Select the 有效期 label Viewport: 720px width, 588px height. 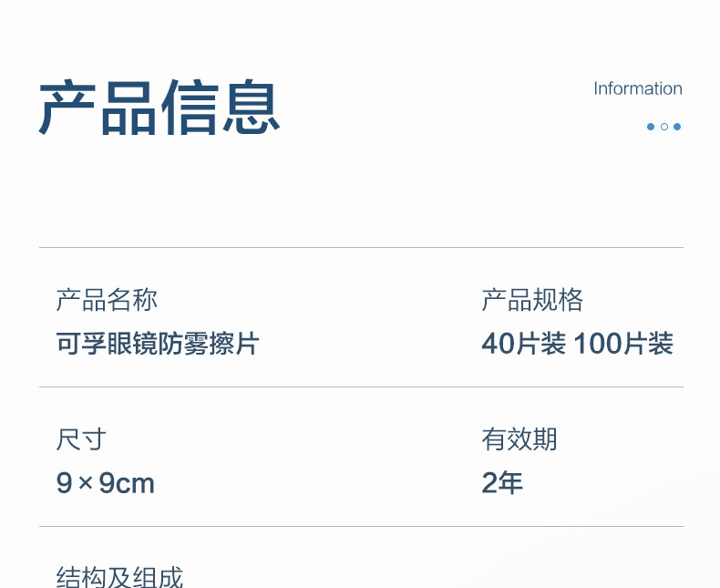coord(519,439)
